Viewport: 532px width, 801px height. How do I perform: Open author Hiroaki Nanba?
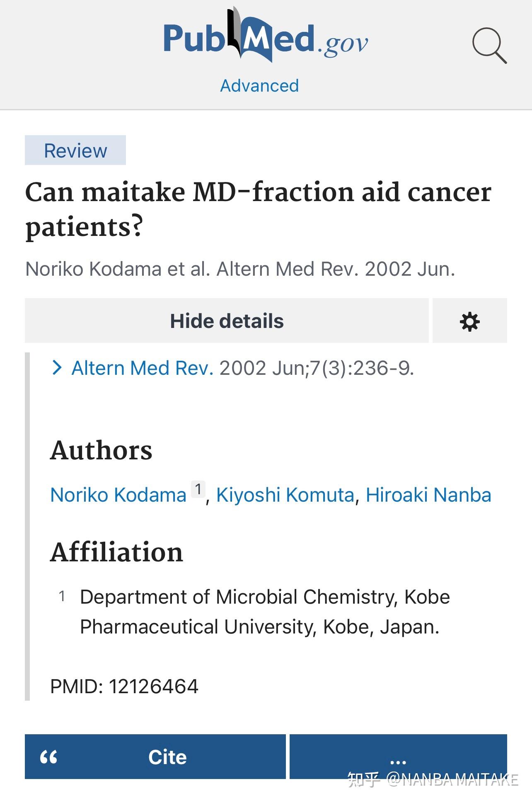coord(428,495)
